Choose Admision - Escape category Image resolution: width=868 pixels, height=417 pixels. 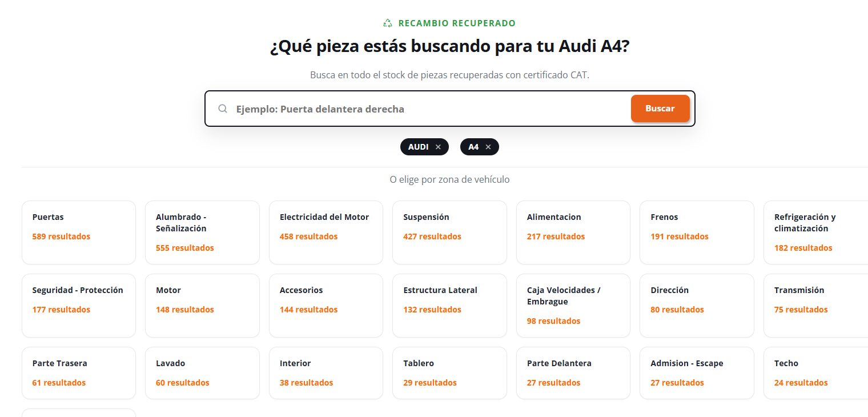pos(697,373)
